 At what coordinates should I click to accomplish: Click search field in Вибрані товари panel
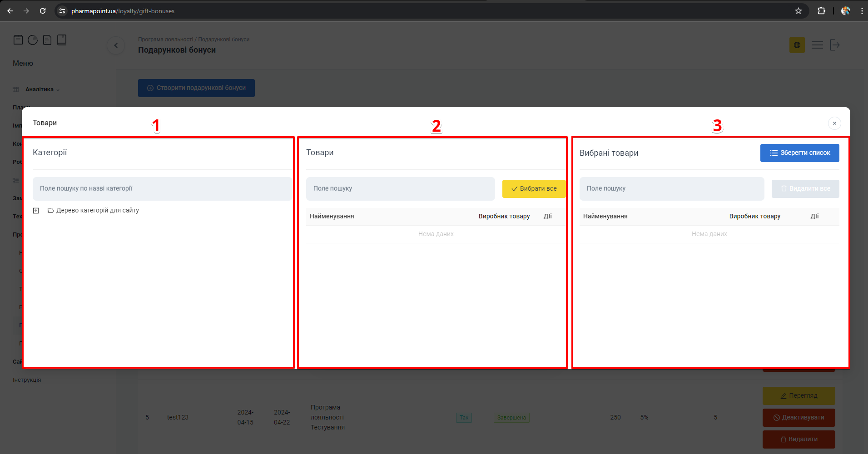click(x=671, y=189)
